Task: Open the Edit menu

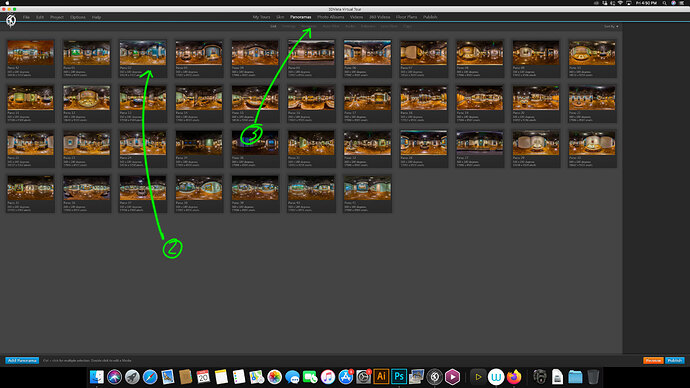Action: pyautogui.click(x=40, y=17)
